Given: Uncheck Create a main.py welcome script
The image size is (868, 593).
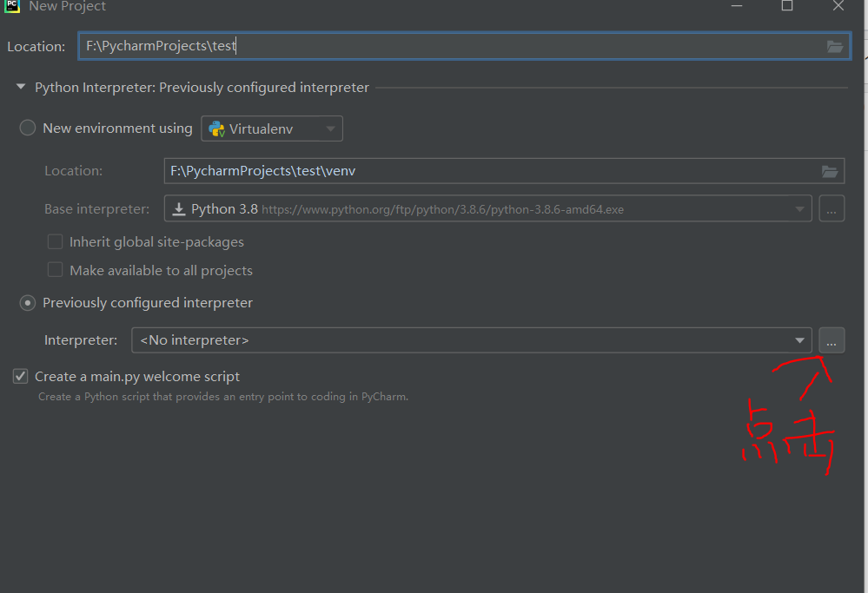Looking at the screenshot, I should (x=21, y=376).
